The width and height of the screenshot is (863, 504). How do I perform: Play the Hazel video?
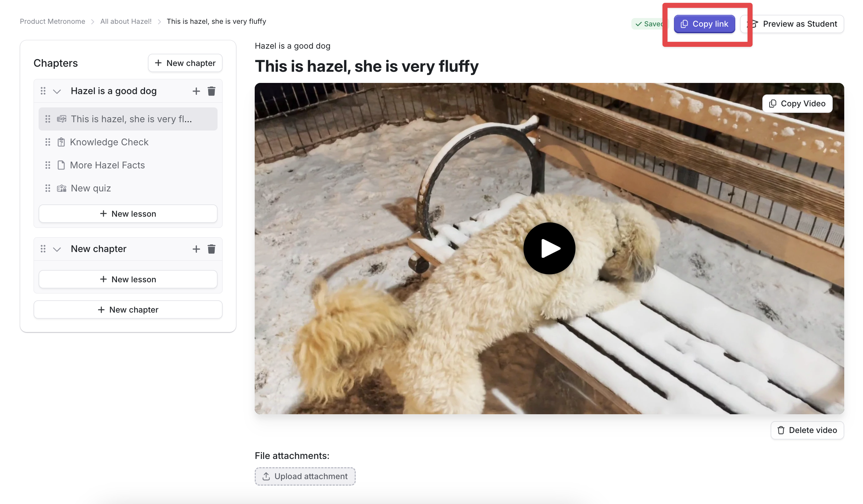click(549, 248)
